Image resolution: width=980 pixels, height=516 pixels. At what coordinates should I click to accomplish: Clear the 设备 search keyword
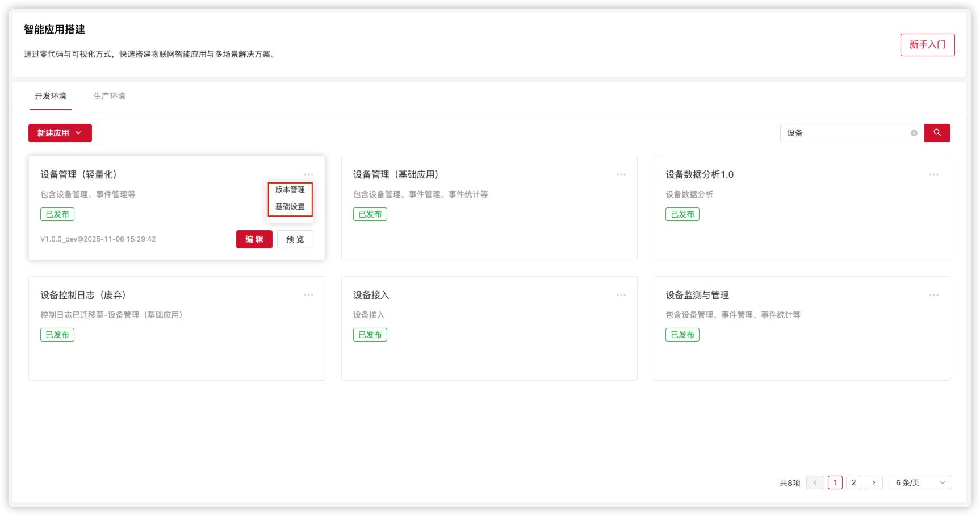914,132
